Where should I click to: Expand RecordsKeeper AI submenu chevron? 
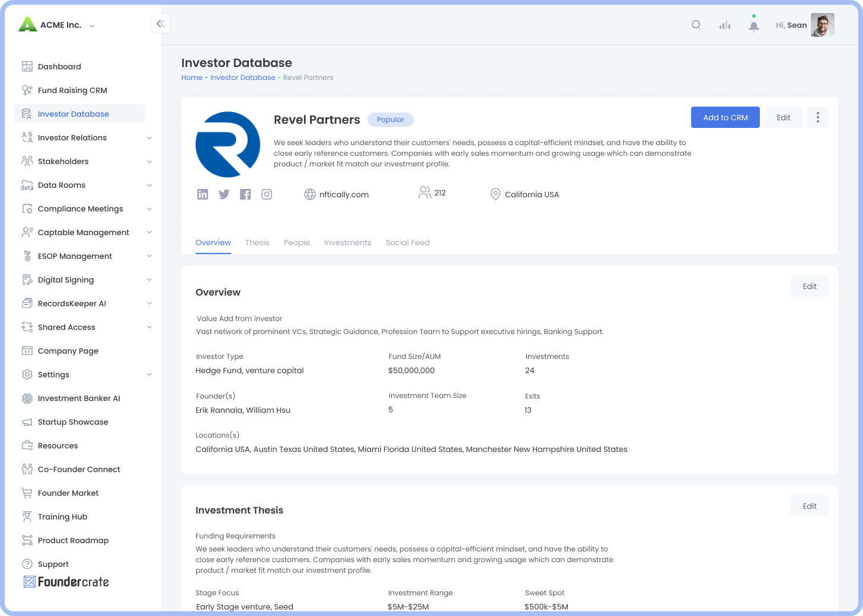coord(149,303)
